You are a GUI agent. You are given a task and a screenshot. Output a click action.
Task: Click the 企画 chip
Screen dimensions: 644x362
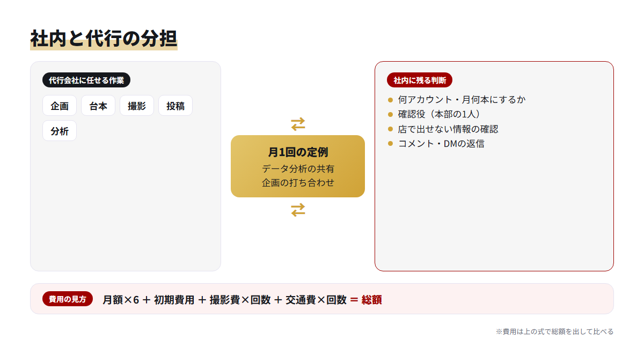pyautogui.click(x=60, y=106)
